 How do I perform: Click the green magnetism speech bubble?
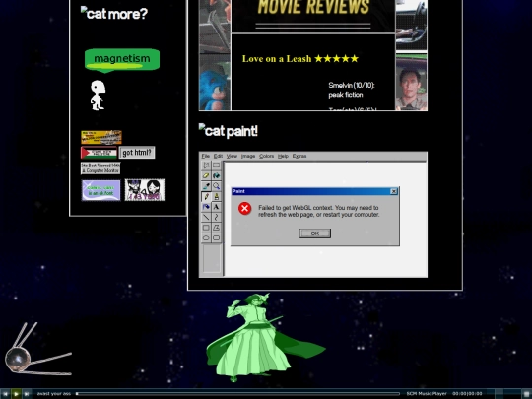tap(122, 60)
